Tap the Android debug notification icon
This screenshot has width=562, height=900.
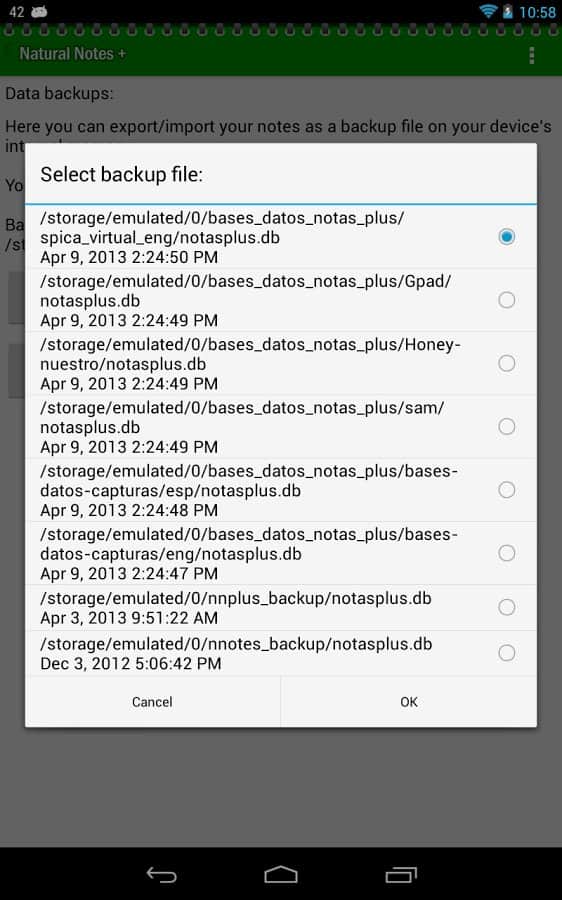pyautogui.click(x=39, y=11)
